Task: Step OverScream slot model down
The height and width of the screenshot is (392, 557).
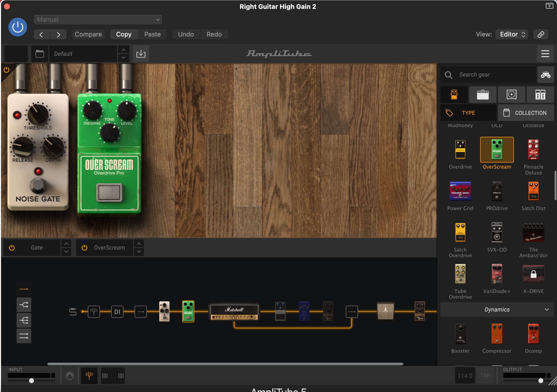Action: pyautogui.click(x=139, y=252)
